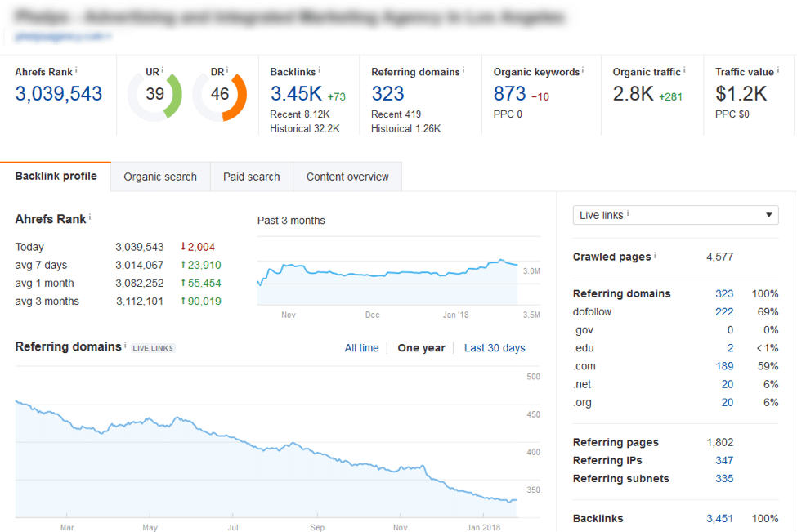Open the Content overview tab
This screenshot has width=797, height=532.
(347, 177)
